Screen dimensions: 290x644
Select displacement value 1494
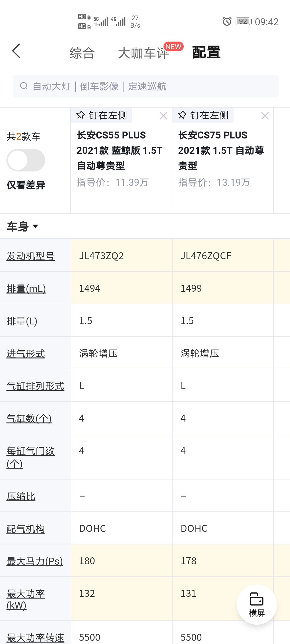[90, 288]
